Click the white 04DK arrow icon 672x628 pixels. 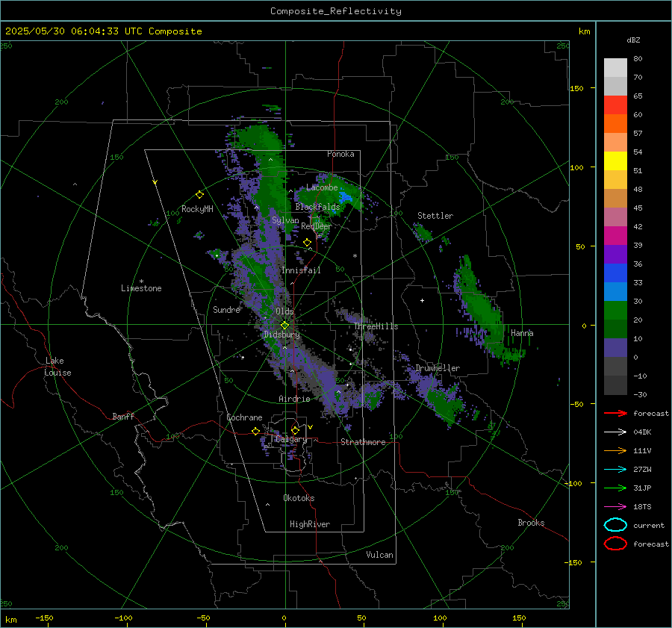615,432
